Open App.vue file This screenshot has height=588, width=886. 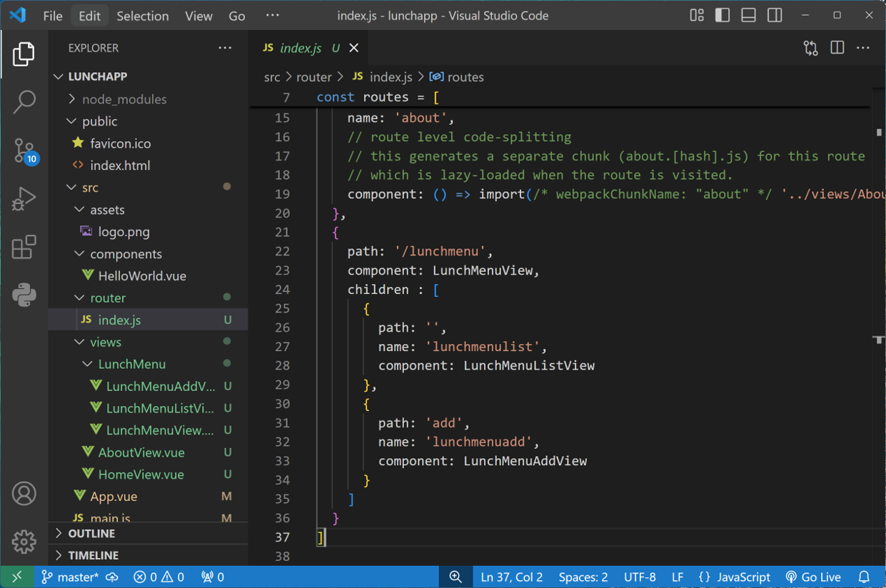pos(148,497)
